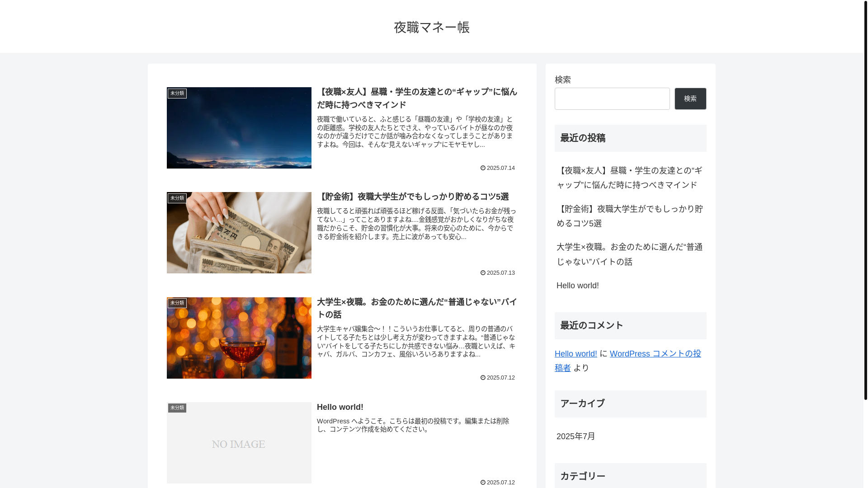Click the excerpt starting 大学生キャバ嬢集合

[x=416, y=342]
